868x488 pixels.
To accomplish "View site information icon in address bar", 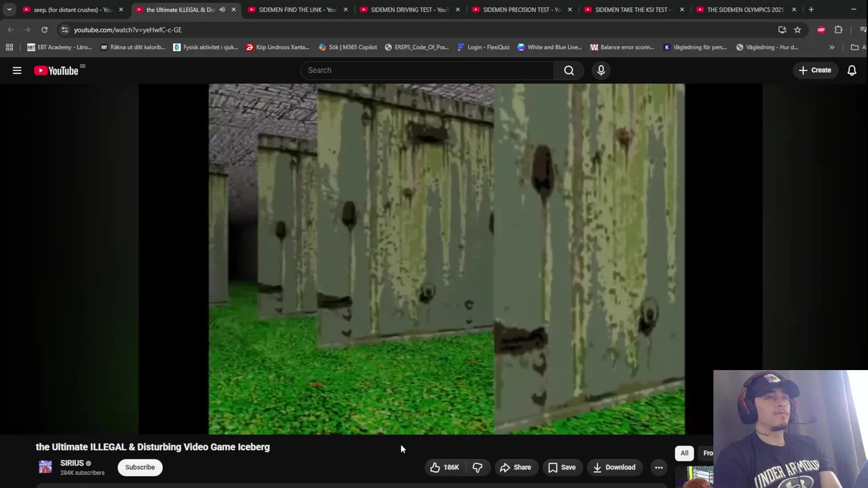I will point(64,30).
